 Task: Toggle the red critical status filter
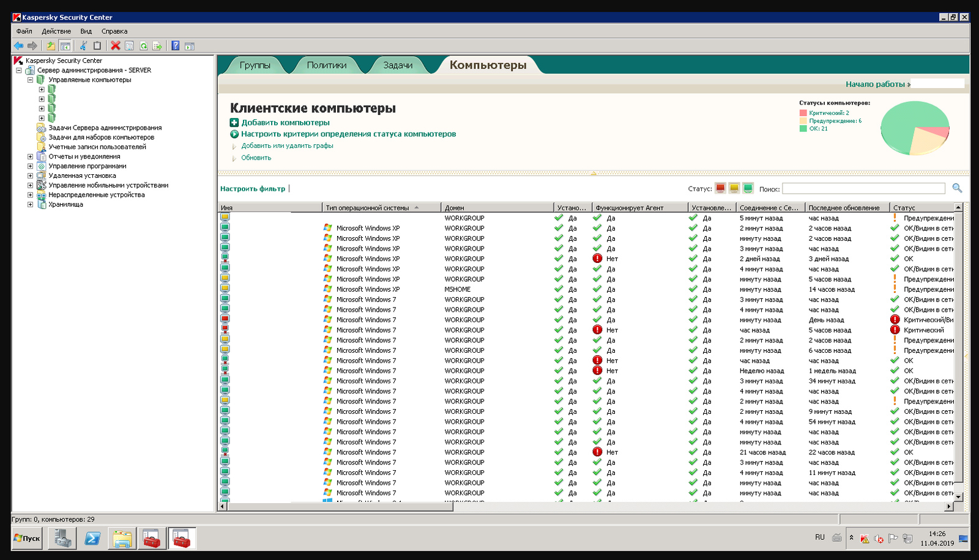[x=720, y=188]
